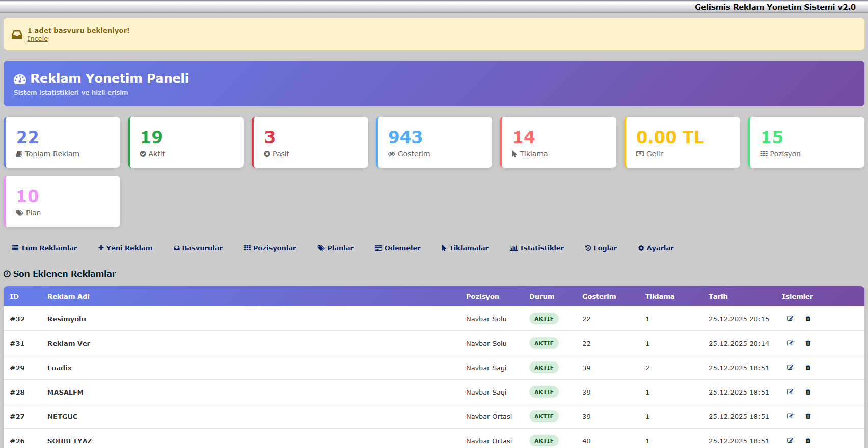Delete the MASALFM ad with trash icon
The height and width of the screenshot is (448, 868).
pos(808,392)
